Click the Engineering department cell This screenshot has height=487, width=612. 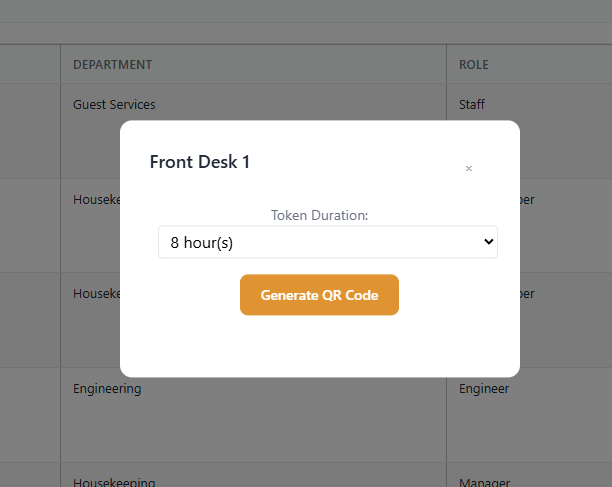point(107,388)
